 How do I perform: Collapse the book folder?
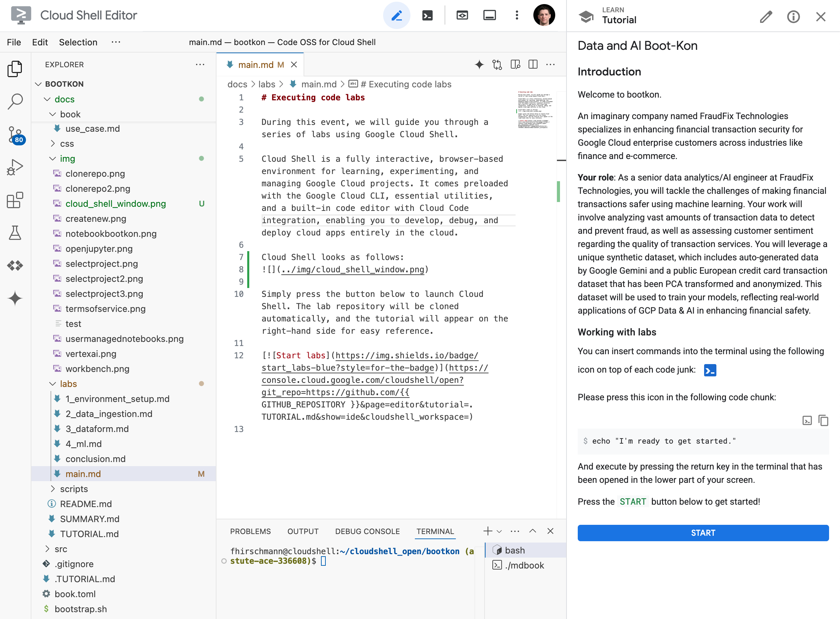coord(123,114)
